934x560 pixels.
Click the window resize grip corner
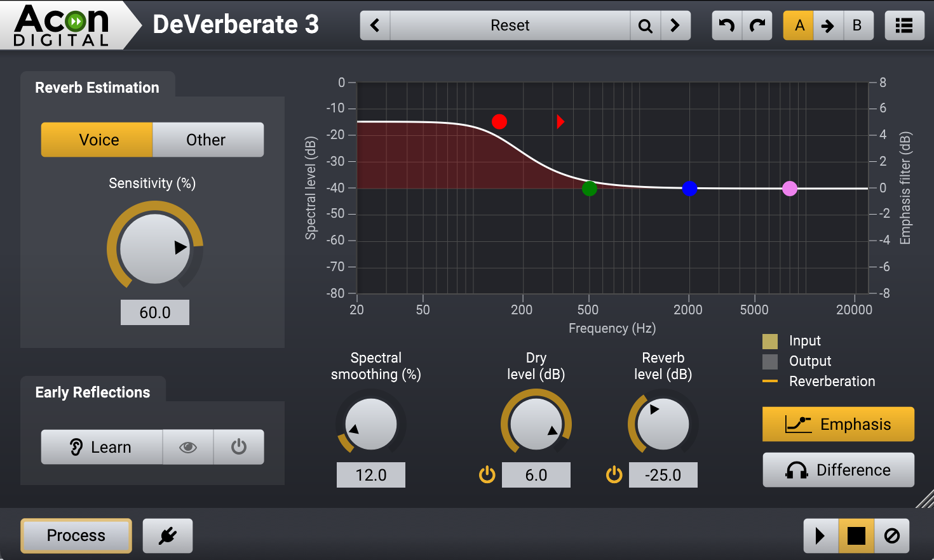coord(925,499)
